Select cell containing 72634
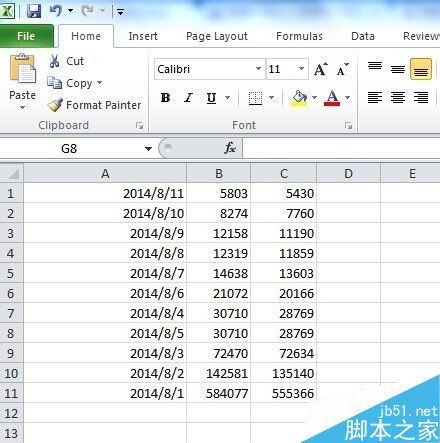440x443 pixels. [284, 353]
